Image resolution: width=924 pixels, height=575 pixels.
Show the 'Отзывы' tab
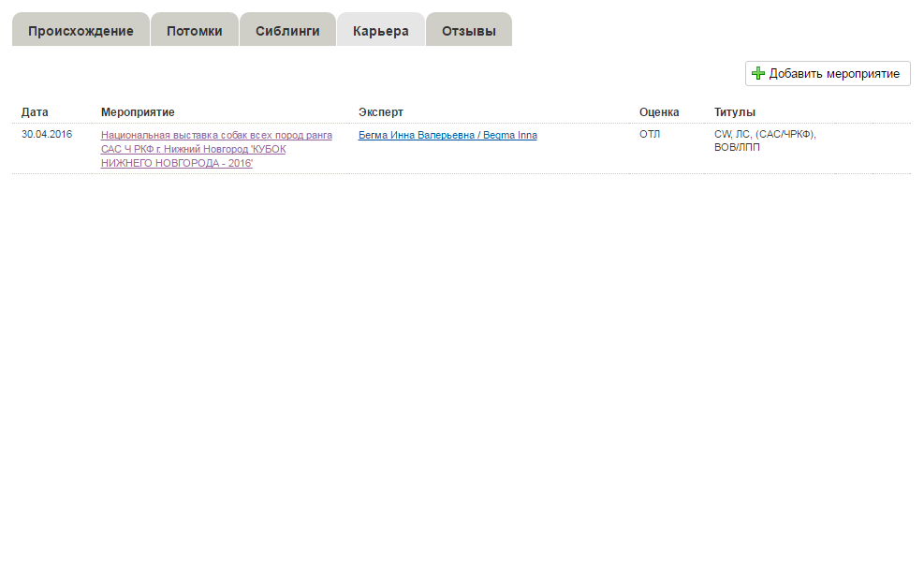coord(469,31)
